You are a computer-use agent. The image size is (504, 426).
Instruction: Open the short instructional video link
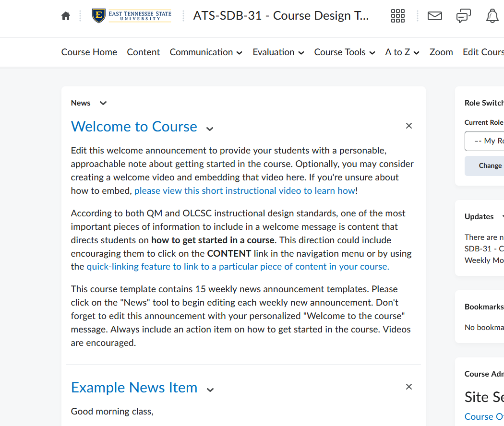tap(245, 190)
